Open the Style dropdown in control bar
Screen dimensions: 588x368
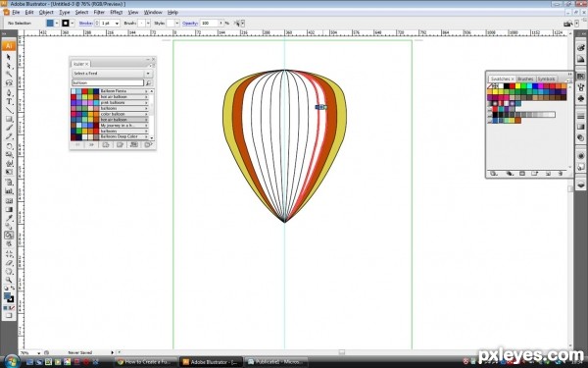click(177, 24)
